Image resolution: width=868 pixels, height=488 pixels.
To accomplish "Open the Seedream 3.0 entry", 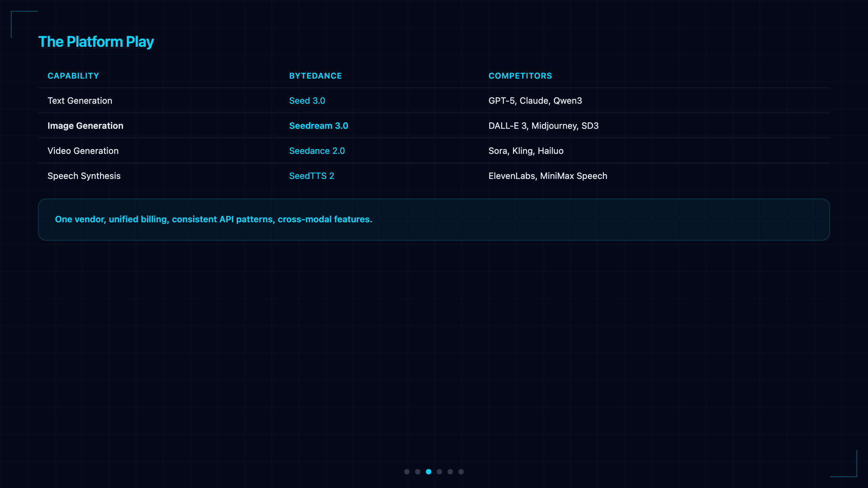I will [318, 126].
